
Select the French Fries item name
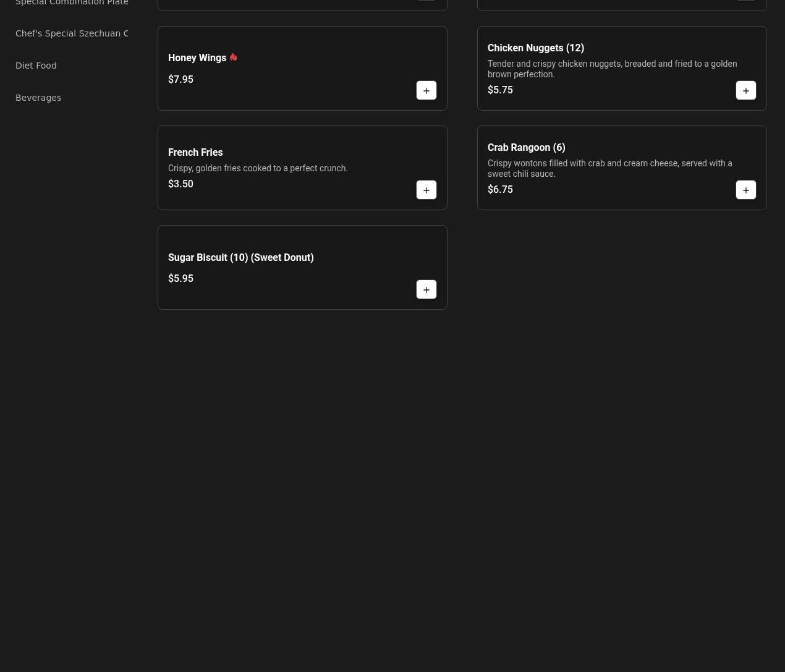point(195,152)
